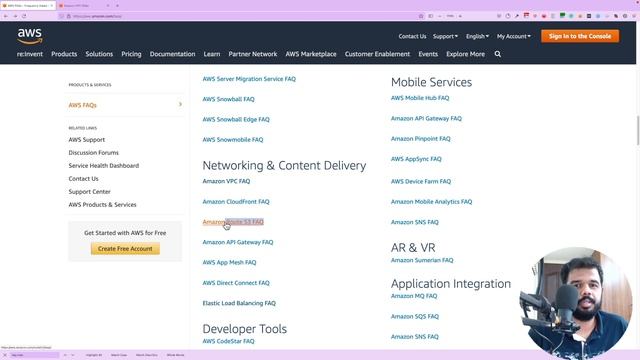Open the AWS Snowball FAQ link
The image size is (640, 360).
(229, 99)
